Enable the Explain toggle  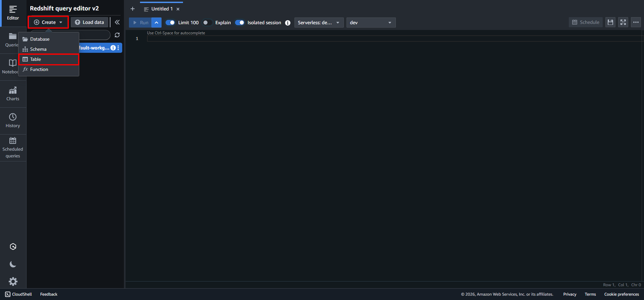click(208, 23)
